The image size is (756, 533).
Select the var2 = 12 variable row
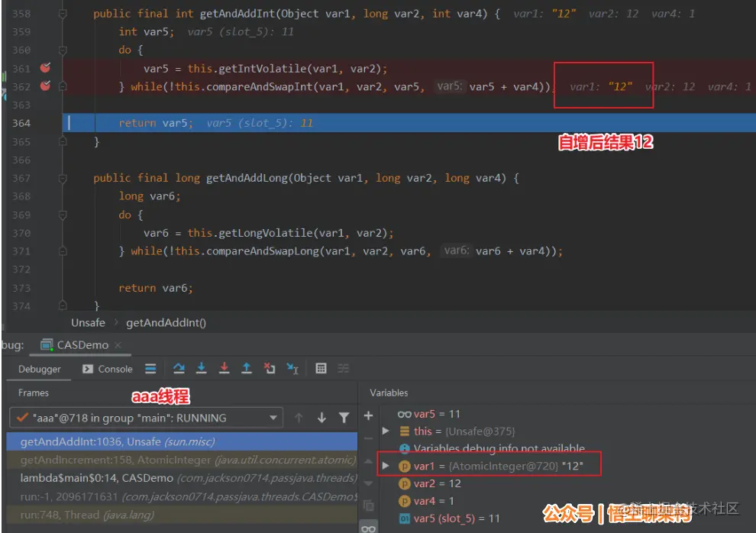coord(430,483)
